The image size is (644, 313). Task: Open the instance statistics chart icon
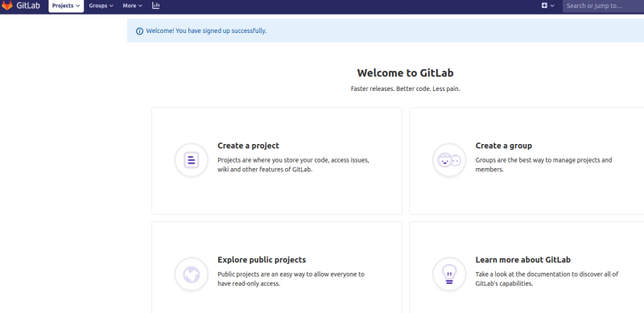point(155,6)
